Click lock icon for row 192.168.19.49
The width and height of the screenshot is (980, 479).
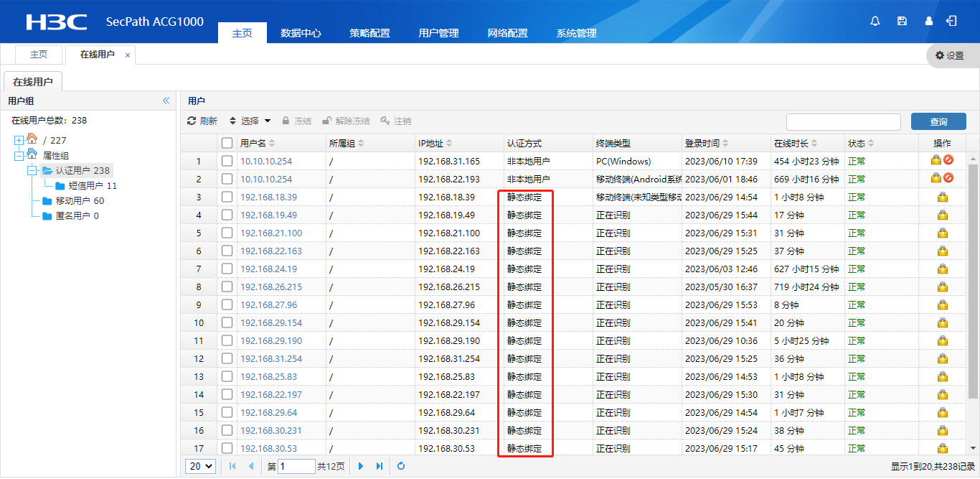point(943,215)
